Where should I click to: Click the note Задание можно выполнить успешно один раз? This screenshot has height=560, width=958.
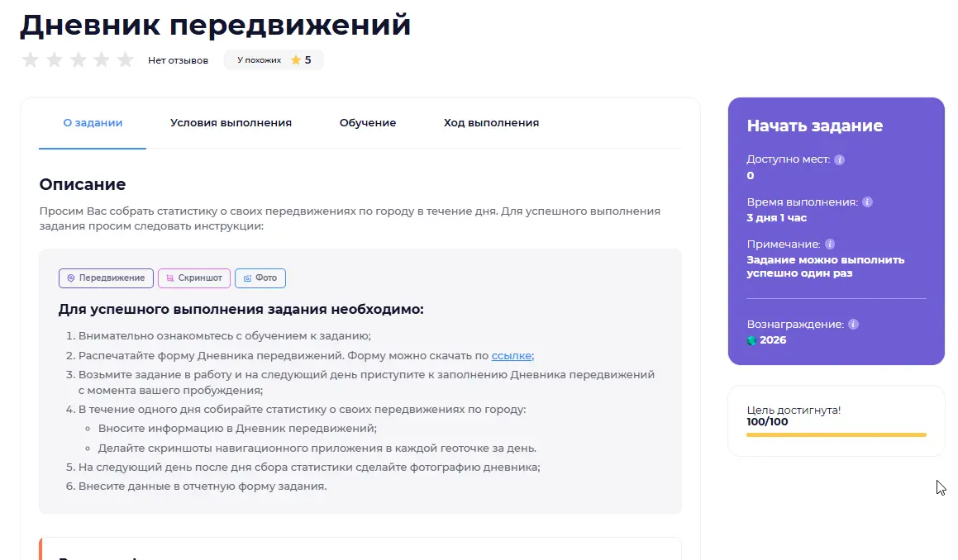826,266
